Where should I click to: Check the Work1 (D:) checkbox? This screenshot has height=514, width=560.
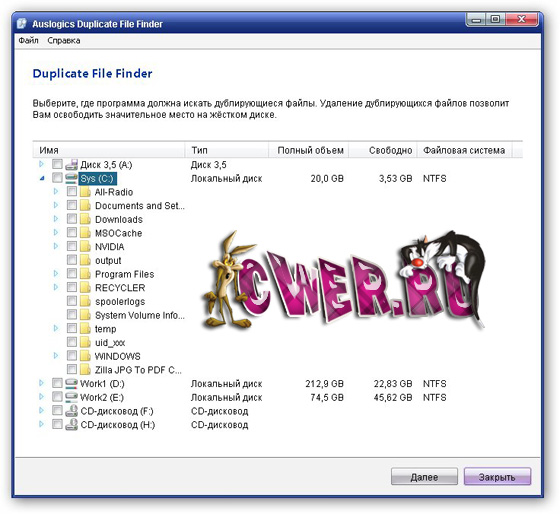[57, 383]
